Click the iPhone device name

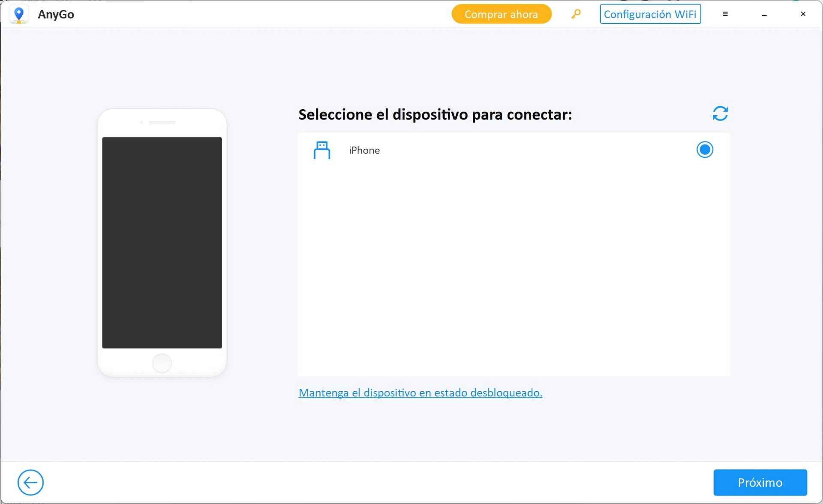pos(364,150)
